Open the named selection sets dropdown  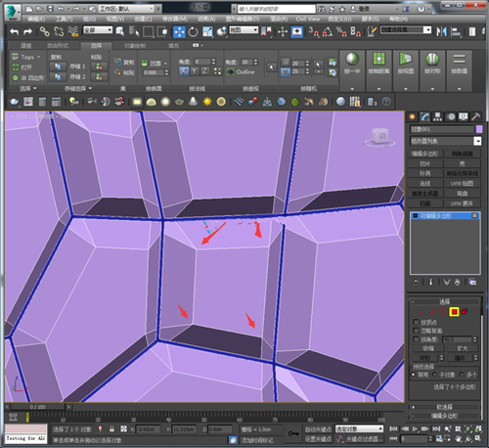click(406, 30)
